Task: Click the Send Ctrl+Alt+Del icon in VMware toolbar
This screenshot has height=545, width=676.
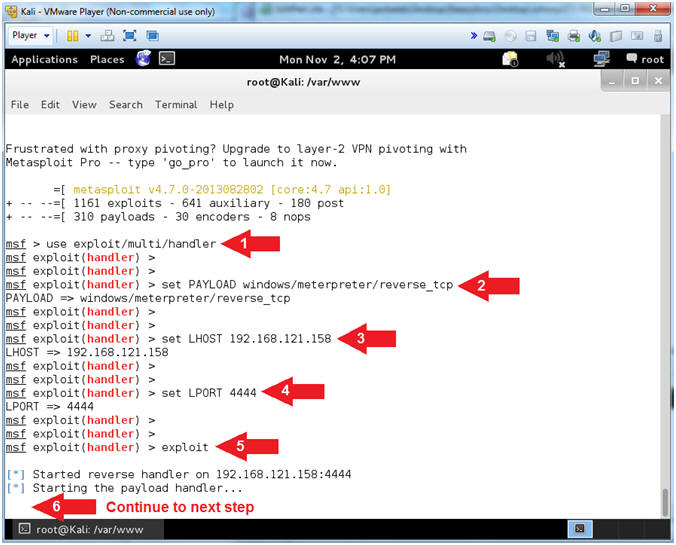Action: [x=107, y=36]
